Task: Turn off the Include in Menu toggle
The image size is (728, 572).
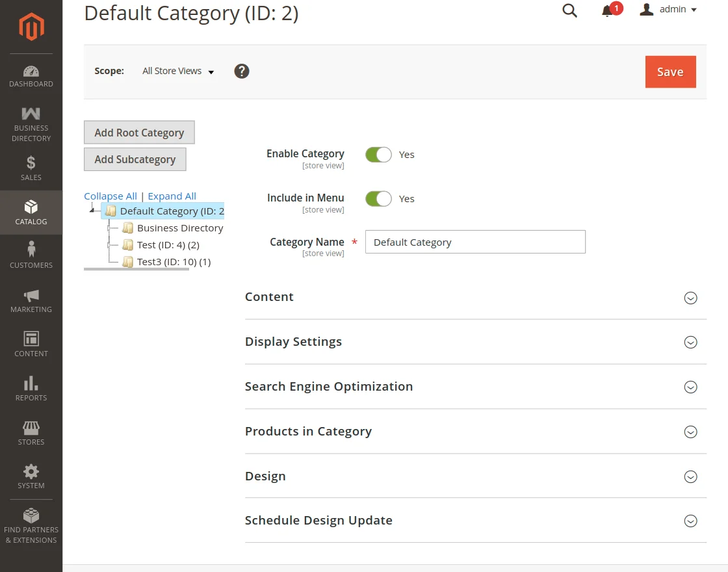Action: click(378, 198)
